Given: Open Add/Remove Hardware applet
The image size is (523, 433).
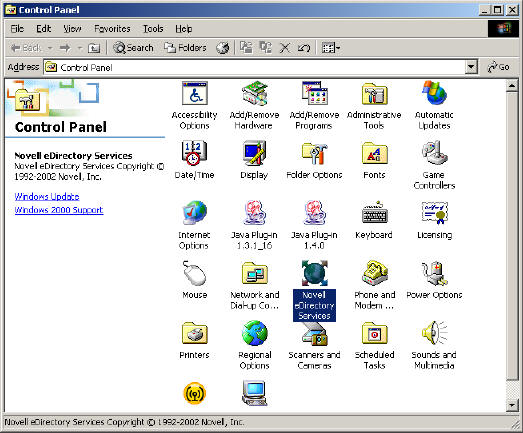Looking at the screenshot, I should [x=254, y=106].
